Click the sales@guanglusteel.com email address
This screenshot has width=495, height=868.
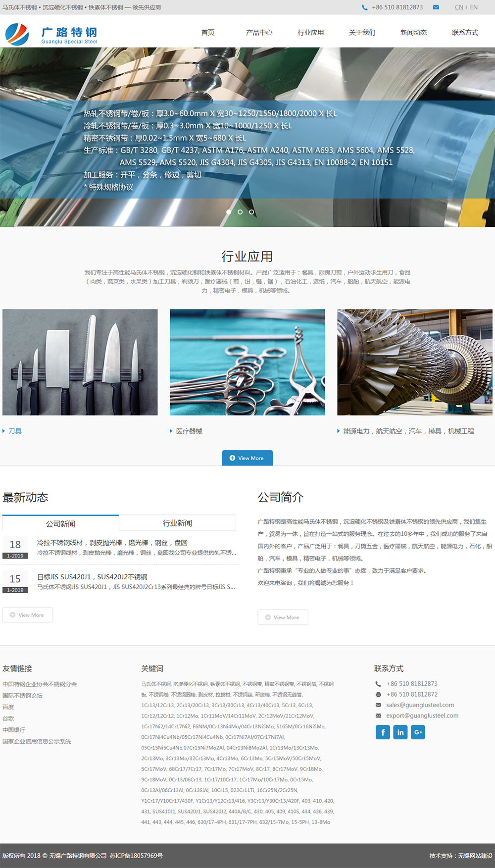(420, 705)
